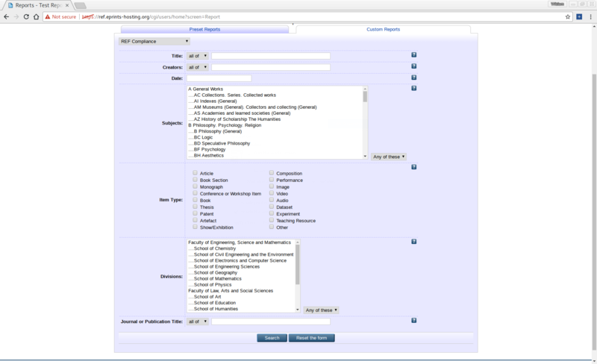This screenshot has height=364, width=597.
Task: Switch to the Preset Reports tab
Action: (204, 29)
